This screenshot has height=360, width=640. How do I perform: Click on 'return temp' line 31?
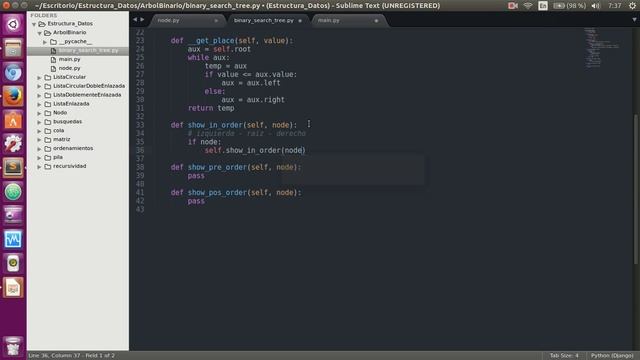click(211, 108)
